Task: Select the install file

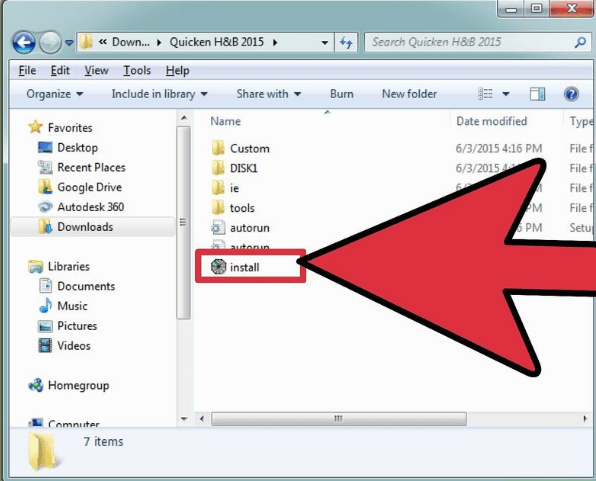Action: [244, 267]
